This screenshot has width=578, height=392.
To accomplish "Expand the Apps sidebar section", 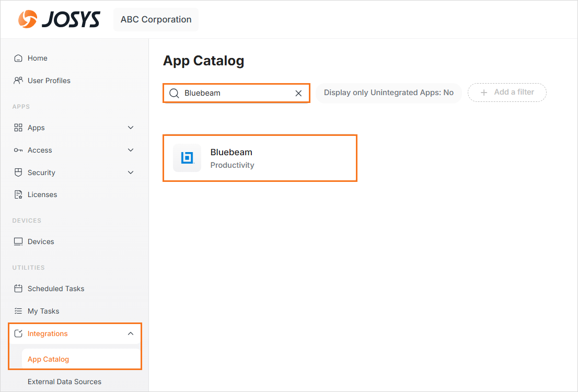I will click(131, 128).
